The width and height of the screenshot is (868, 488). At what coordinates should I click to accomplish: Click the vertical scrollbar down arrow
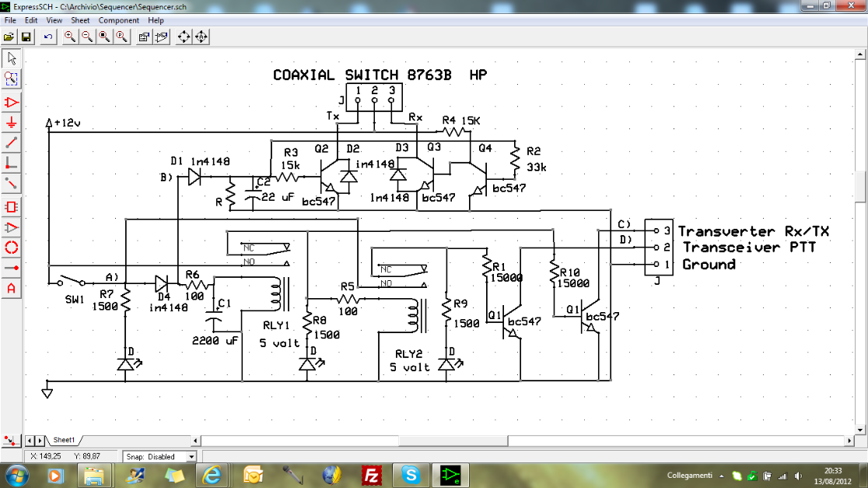(860, 430)
